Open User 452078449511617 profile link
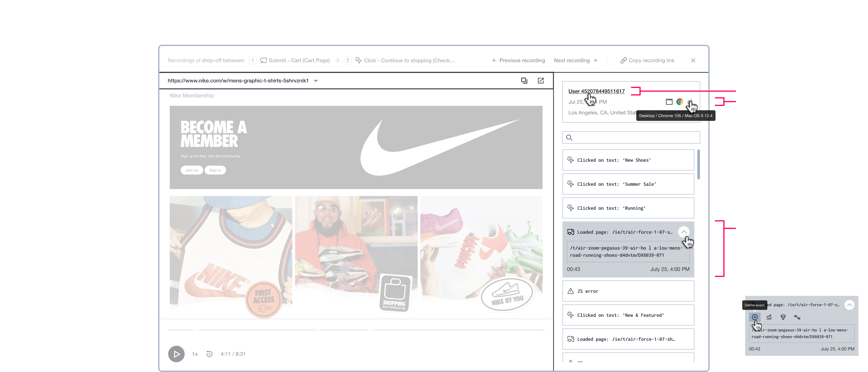This screenshot has height=372, width=868. (x=596, y=91)
